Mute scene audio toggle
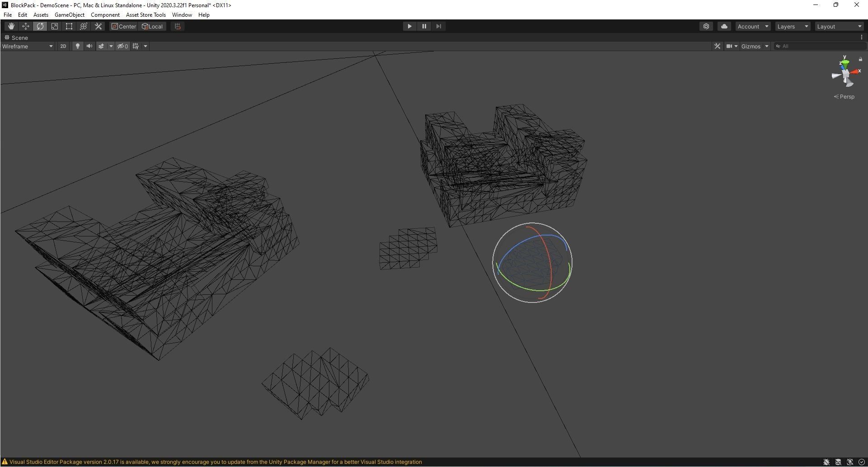The height and width of the screenshot is (467, 868). 89,46
